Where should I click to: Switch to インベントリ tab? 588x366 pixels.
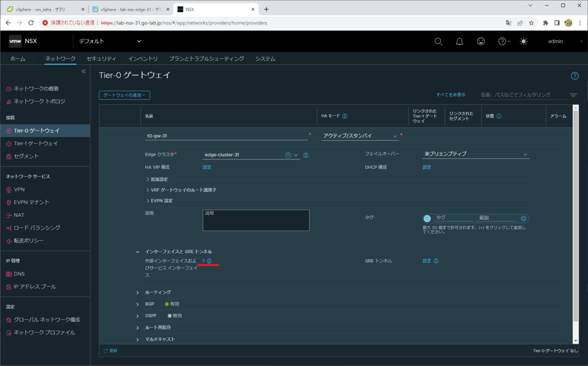[x=143, y=59]
